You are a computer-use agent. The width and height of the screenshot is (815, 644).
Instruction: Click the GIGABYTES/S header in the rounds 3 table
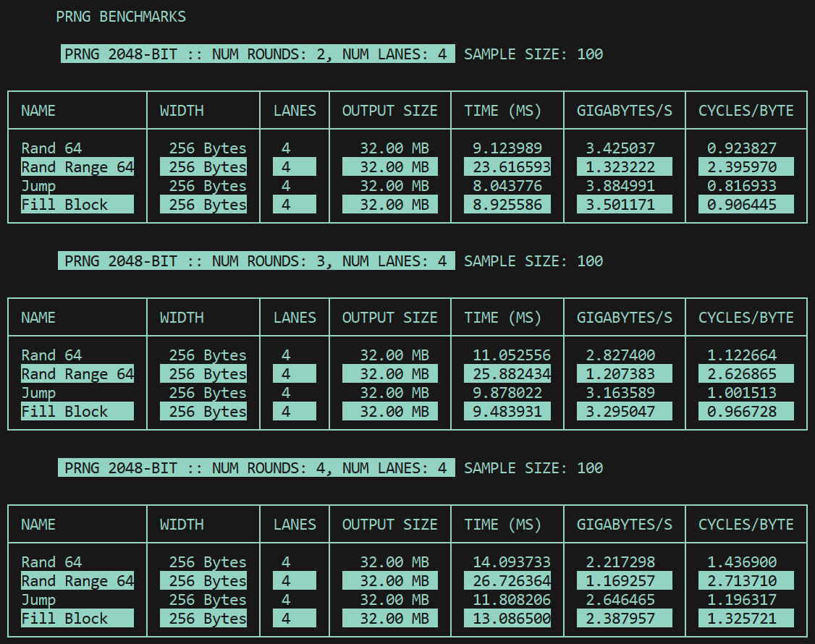click(x=624, y=318)
